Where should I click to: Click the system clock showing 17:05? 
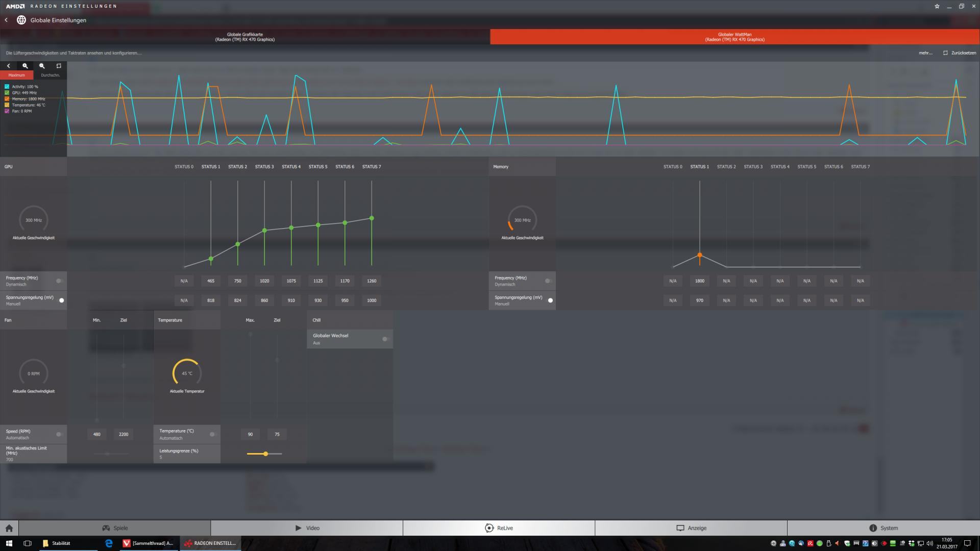pyautogui.click(x=947, y=543)
